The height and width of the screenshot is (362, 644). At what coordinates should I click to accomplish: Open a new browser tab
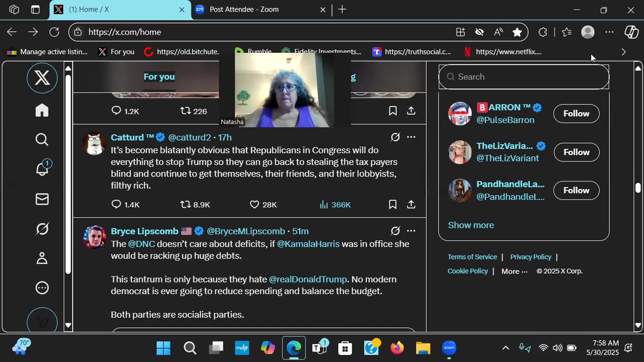click(342, 10)
